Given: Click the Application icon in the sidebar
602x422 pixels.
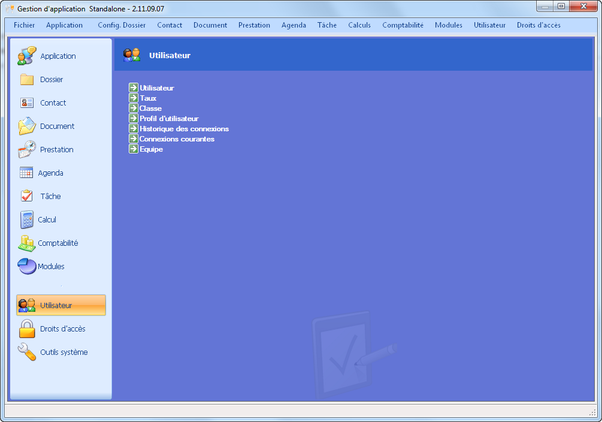Looking at the screenshot, I should (27, 56).
